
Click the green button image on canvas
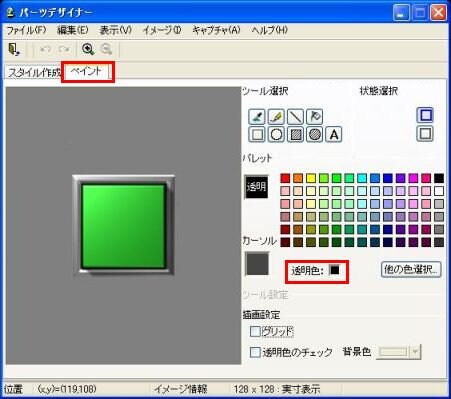tap(124, 225)
